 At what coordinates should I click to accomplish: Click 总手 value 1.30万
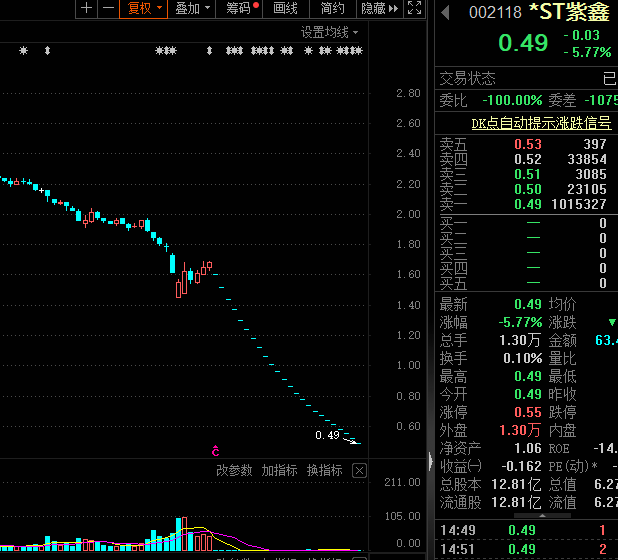[x=520, y=340]
